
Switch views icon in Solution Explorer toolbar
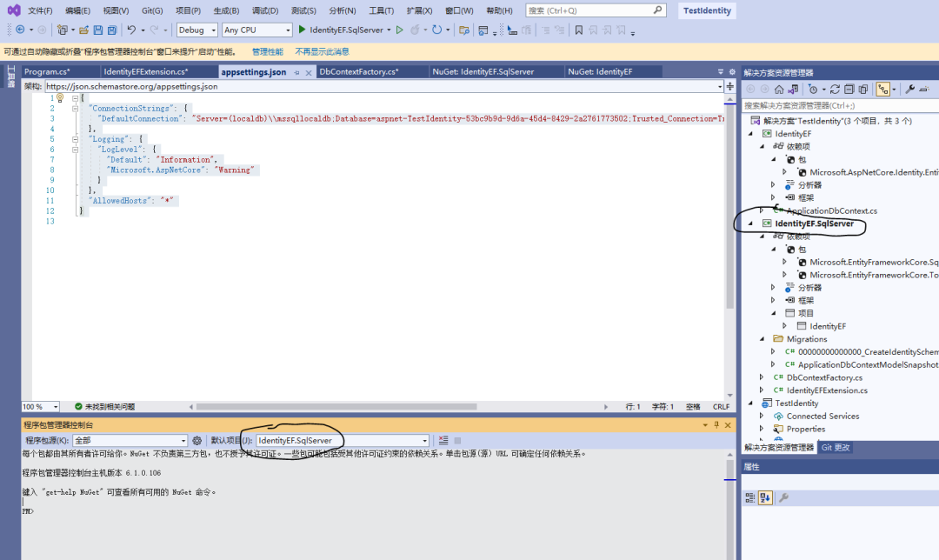point(794,90)
